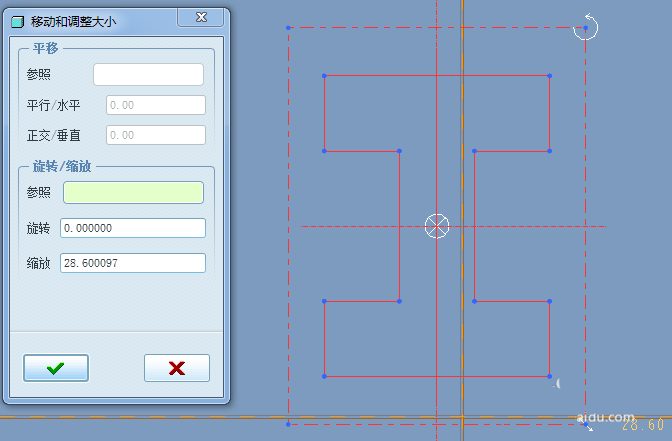
Task: Click the 正交/垂直 value field
Action: click(x=155, y=135)
